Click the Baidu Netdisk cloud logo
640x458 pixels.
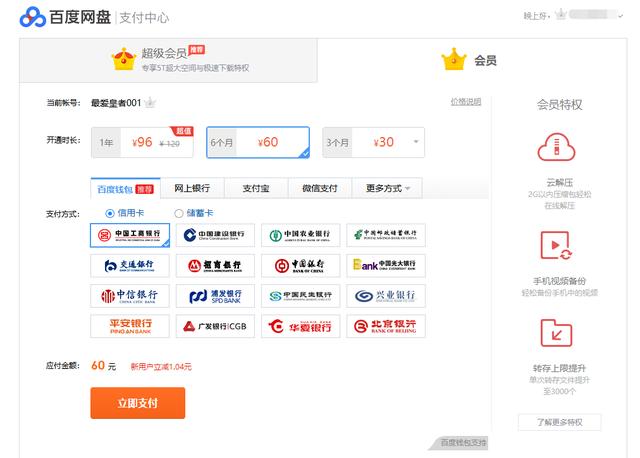[33, 17]
